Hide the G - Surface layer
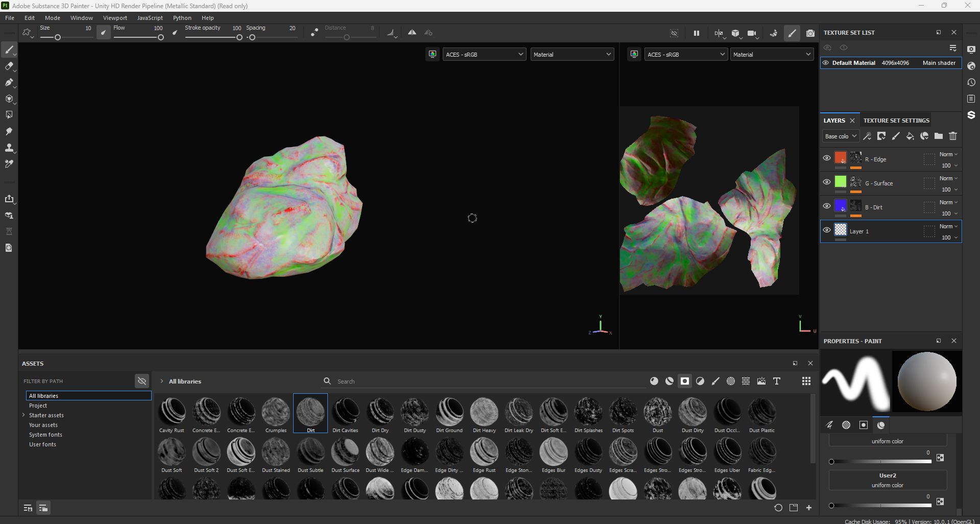Viewport: 980px width, 524px height. [x=827, y=182]
